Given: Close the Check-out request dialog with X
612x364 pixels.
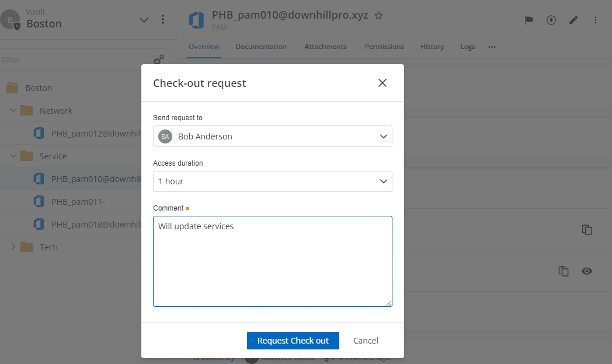Looking at the screenshot, I should pos(382,83).
